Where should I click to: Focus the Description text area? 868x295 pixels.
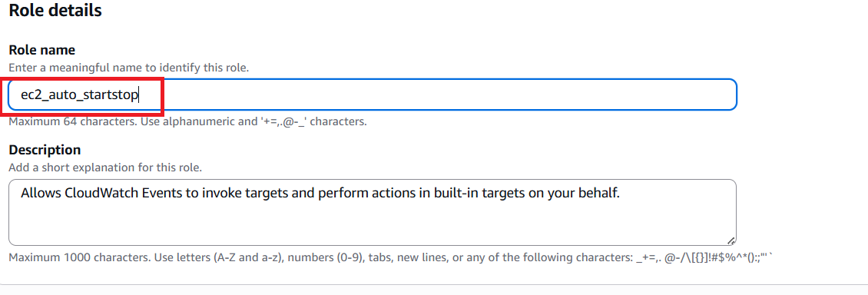click(373, 213)
